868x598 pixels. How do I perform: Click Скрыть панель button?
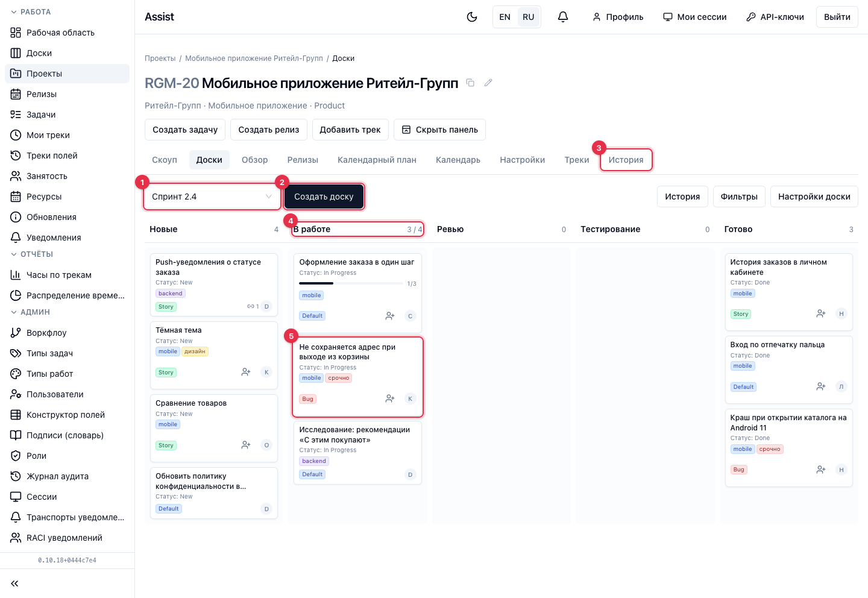pos(439,130)
